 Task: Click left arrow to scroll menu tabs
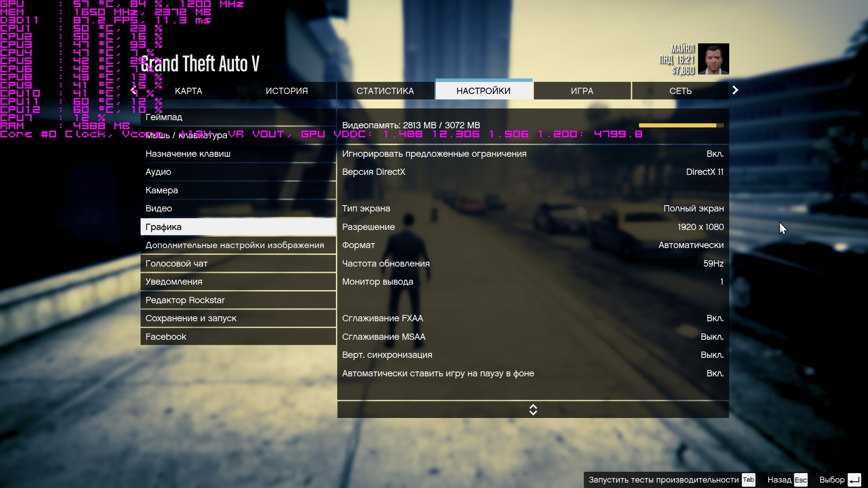133,90
